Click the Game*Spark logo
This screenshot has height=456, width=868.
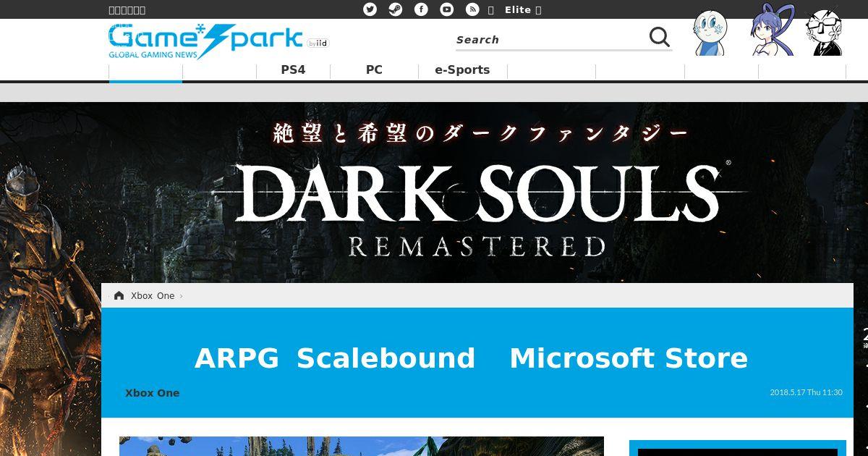[205, 41]
